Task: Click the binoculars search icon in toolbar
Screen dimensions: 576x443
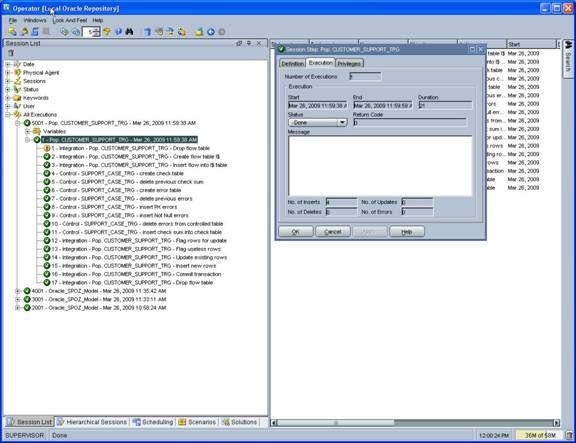Action: pyautogui.click(x=129, y=32)
